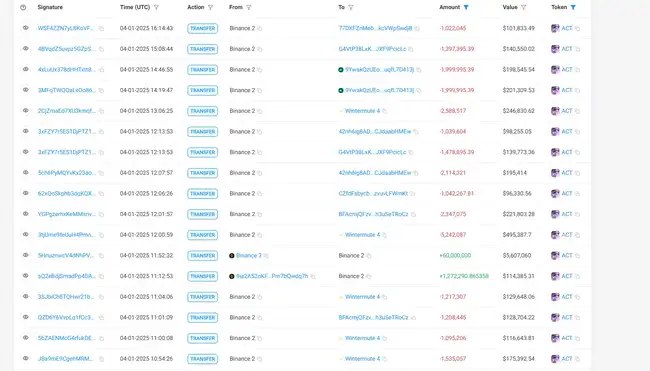Image resolution: width=650 pixels, height=371 pixels.
Task: Open Binance 3 sender account link
Action: coord(249,255)
